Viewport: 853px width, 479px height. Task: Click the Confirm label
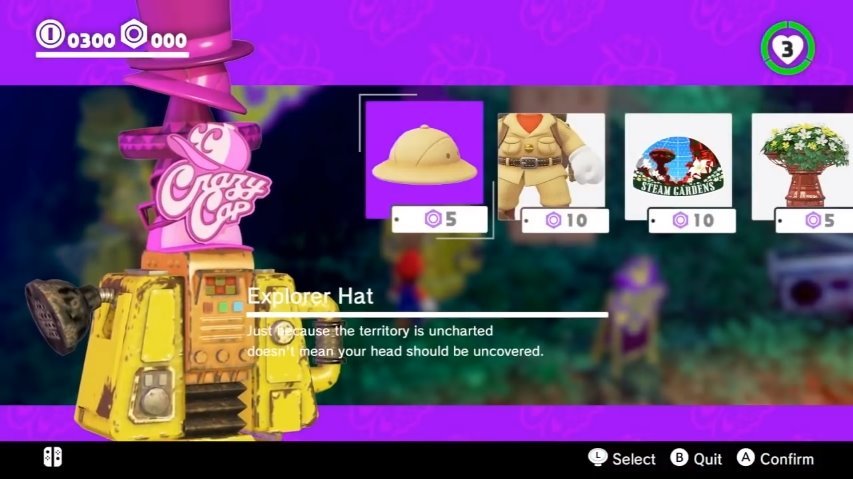(787, 459)
